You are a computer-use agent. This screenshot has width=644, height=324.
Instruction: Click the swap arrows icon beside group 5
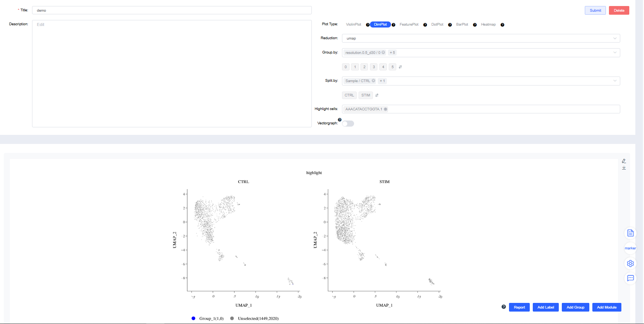click(400, 67)
